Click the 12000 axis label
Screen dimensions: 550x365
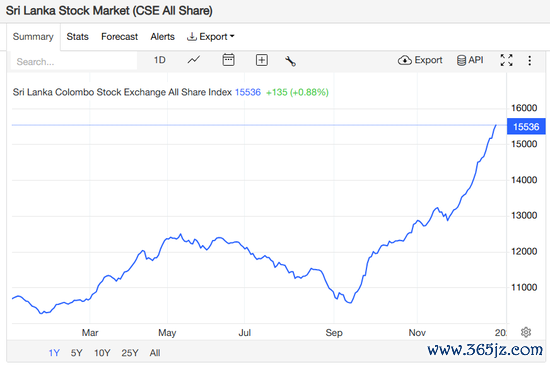pos(524,251)
